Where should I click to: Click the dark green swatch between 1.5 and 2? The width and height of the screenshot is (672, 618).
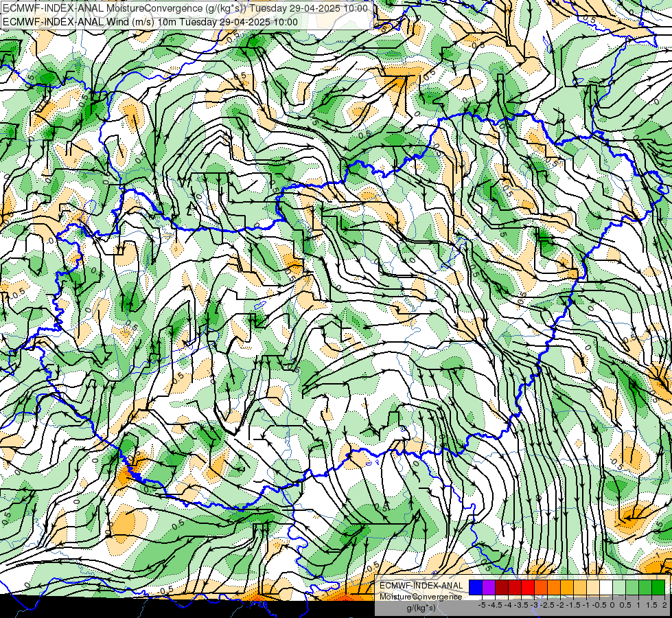pyautogui.click(x=659, y=588)
